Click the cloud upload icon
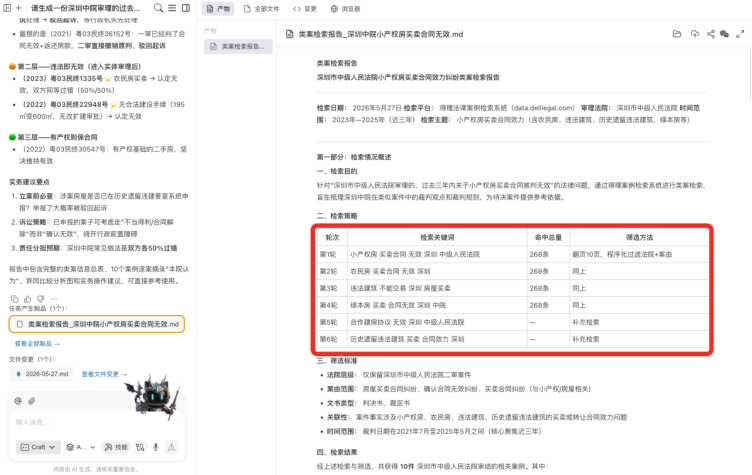 point(694,34)
